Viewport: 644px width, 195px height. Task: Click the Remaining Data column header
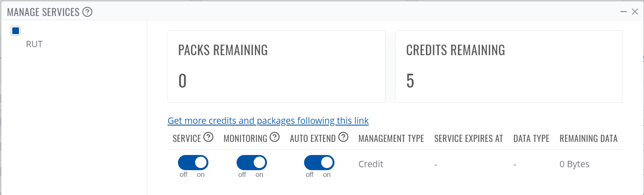coord(588,139)
